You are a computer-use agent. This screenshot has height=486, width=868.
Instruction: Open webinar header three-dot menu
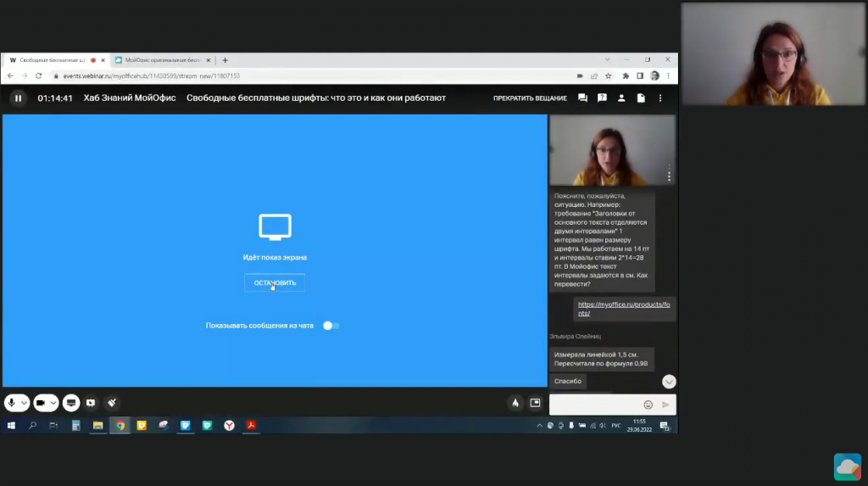tap(659, 98)
